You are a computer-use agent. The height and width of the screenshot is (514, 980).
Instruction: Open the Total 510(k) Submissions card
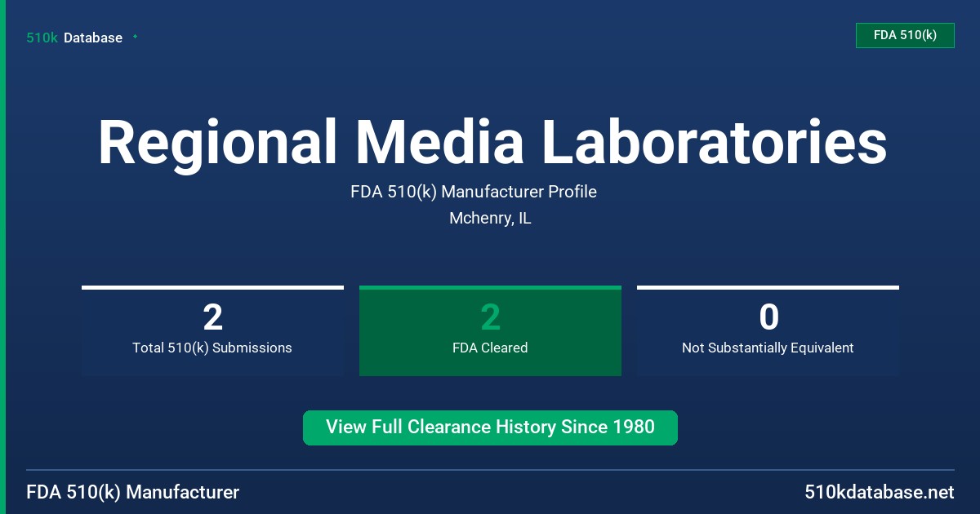[212, 330]
